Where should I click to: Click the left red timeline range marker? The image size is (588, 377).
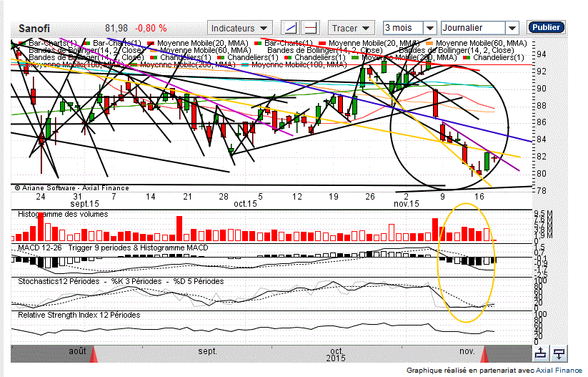click(x=94, y=355)
